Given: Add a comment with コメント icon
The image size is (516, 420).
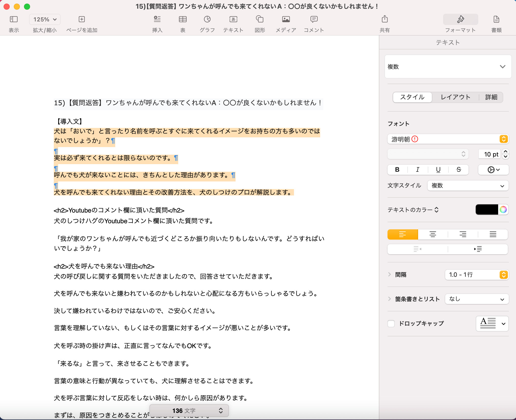Looking at the screenshot, I should click(314, 19).
